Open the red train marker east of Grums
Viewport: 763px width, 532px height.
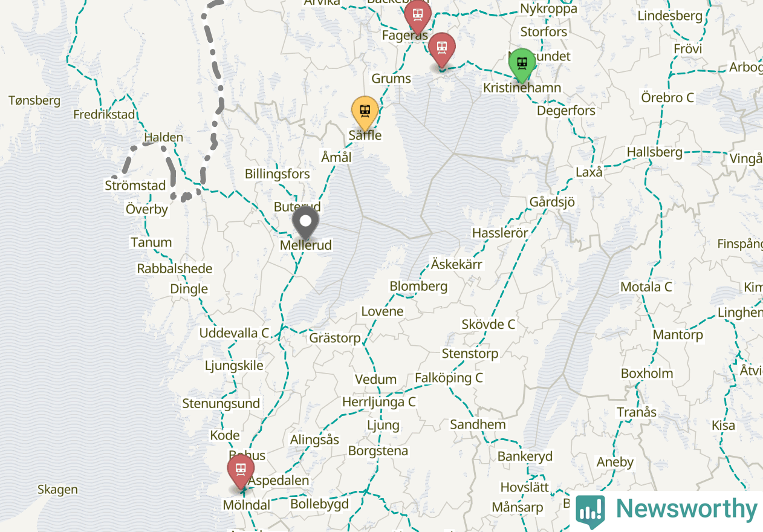point(442,50)
